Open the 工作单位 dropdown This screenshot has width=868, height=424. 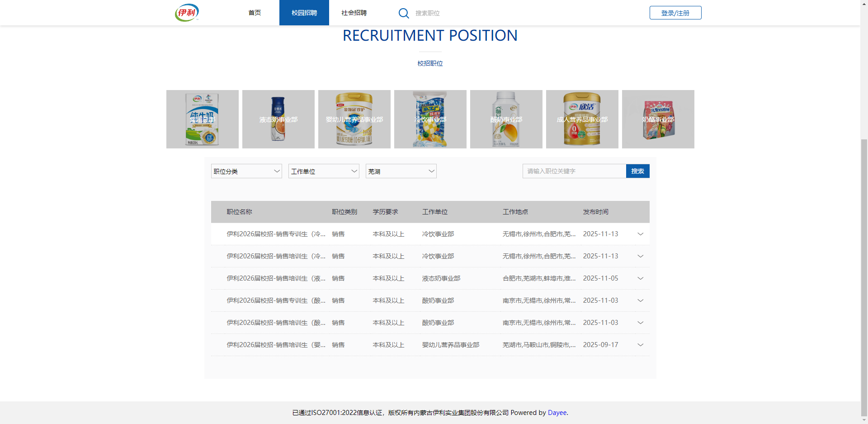pos(324,171)
